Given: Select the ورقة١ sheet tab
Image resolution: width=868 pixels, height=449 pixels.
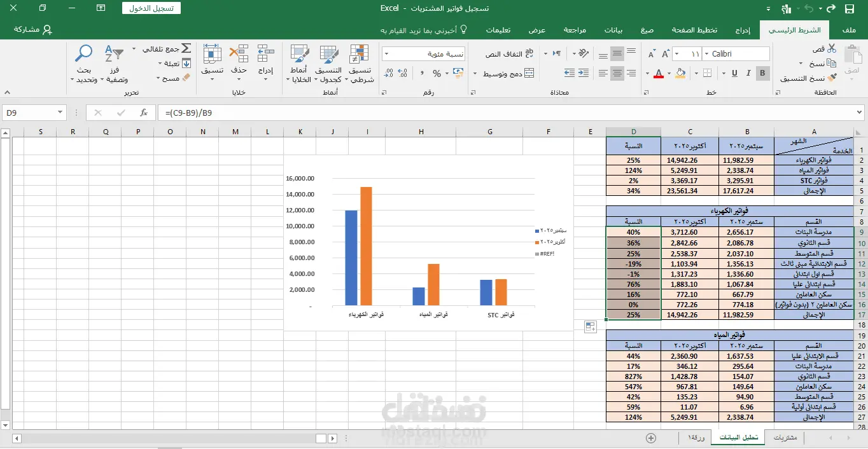Looking at the screenshot, I should tap(695, 438).
